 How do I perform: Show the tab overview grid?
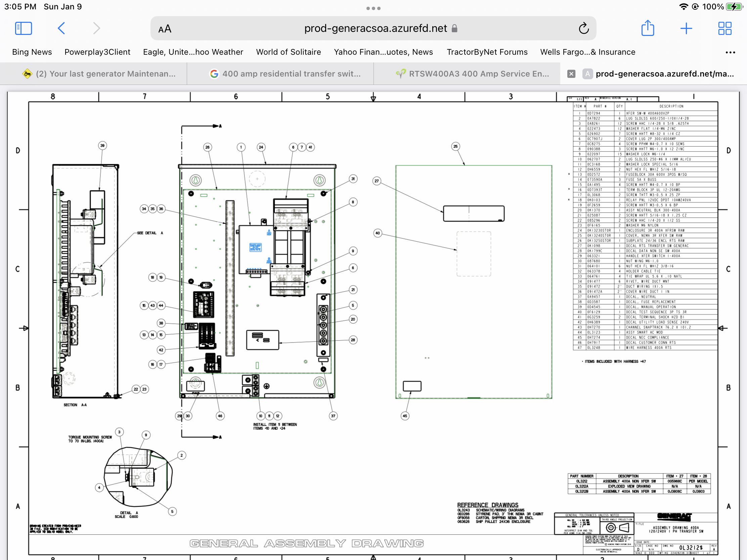(725, 28)
